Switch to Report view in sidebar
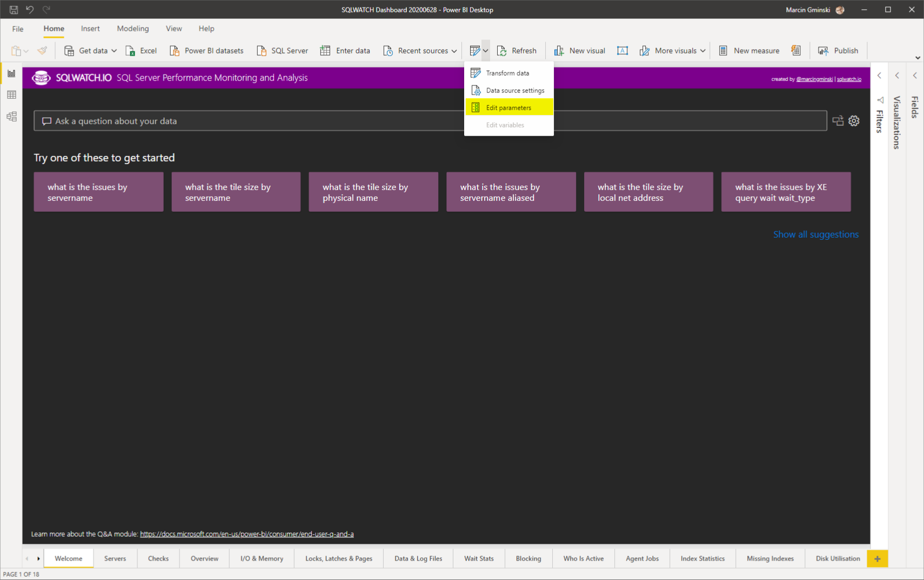924x580 pixels. pos(11,73)
